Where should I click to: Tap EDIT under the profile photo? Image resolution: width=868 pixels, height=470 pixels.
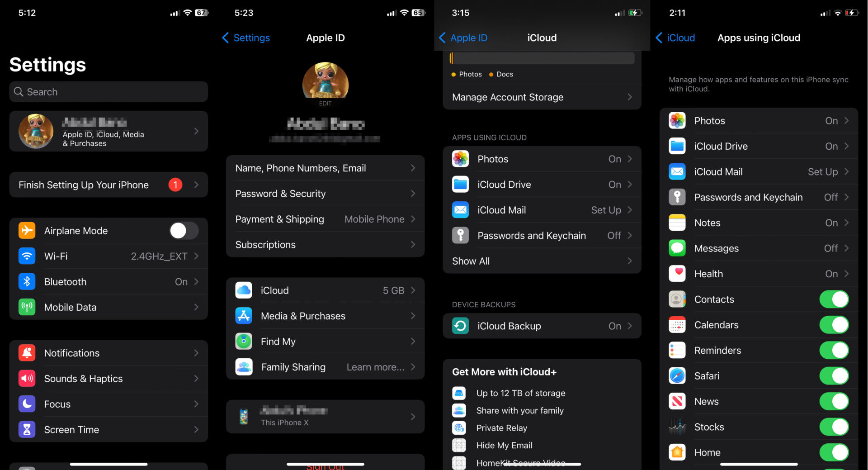(x=325, y=104)
